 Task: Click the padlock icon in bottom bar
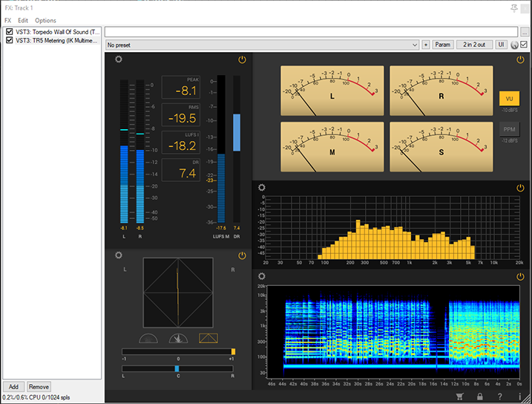point(480,397)
